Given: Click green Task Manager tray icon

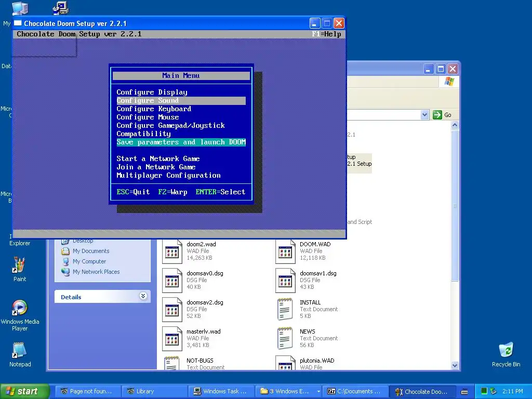Looking at the screenshot, I should click(484, 391).
